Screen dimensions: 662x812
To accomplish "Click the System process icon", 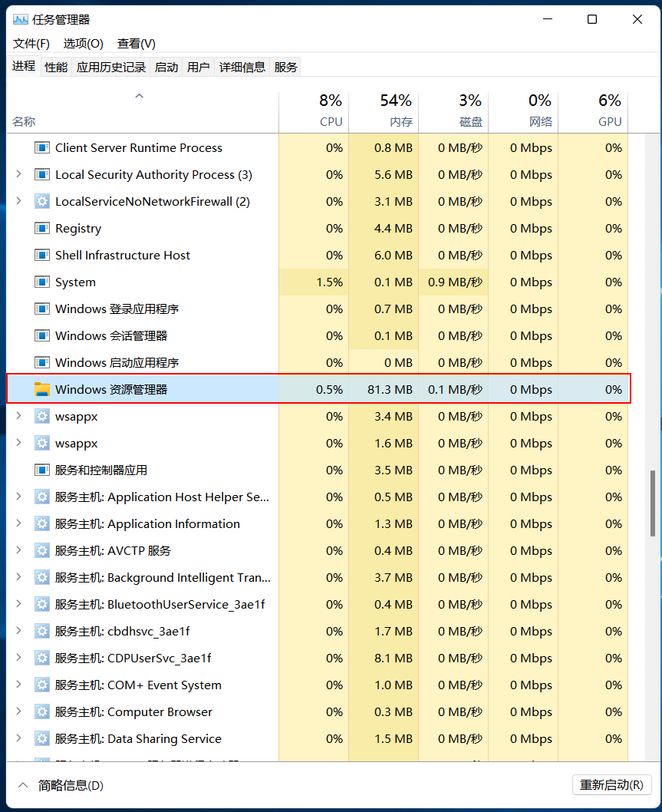I will pos(41,282).
